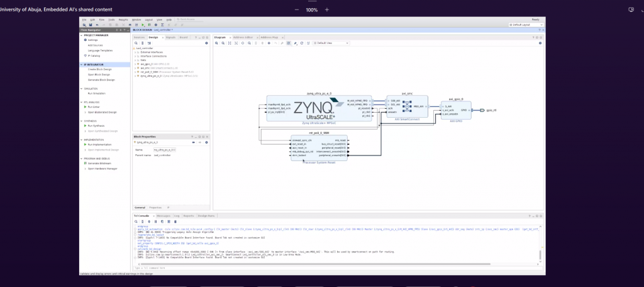The height and width of the screenshot is (287, 644).
Task: Open the Reports menu
Action: coord(123,20)
